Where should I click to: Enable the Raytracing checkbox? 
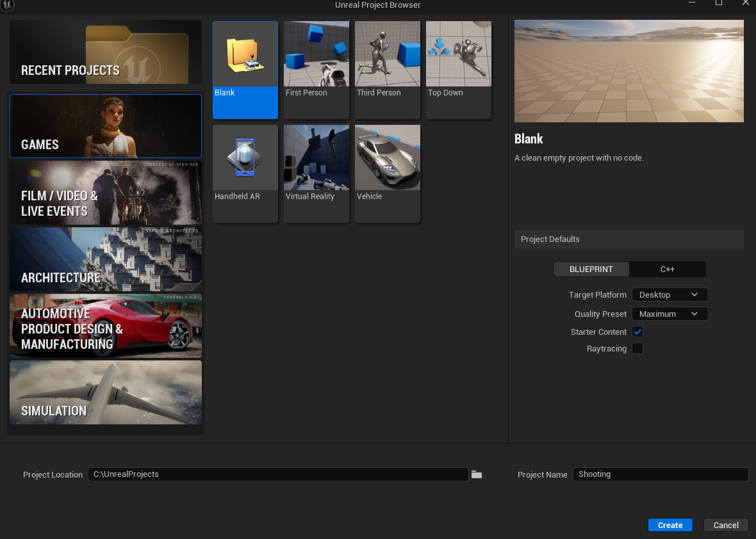[637, 348]
